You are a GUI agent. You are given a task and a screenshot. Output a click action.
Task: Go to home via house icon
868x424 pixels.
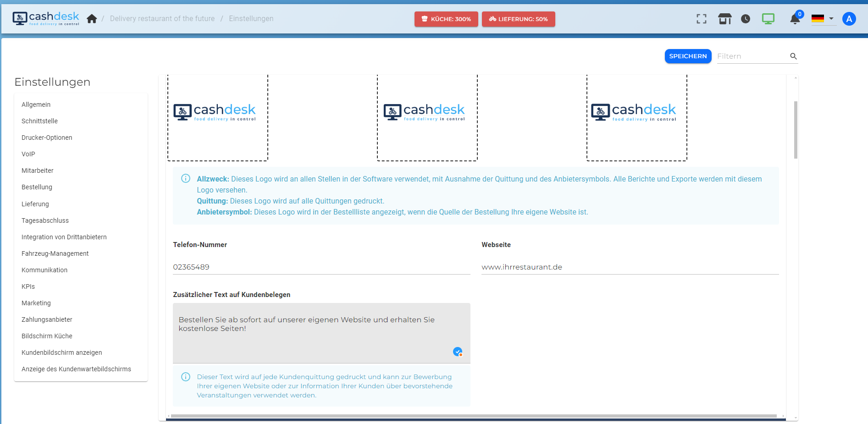92,19
